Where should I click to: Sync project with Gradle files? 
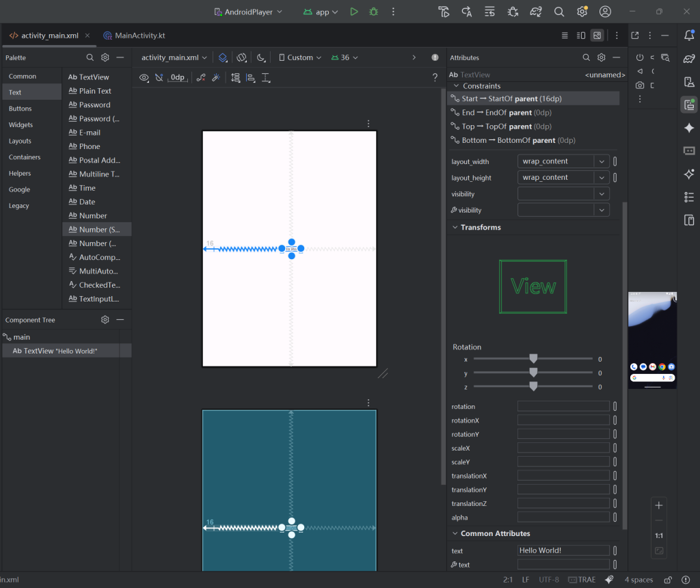pos(536,12)
